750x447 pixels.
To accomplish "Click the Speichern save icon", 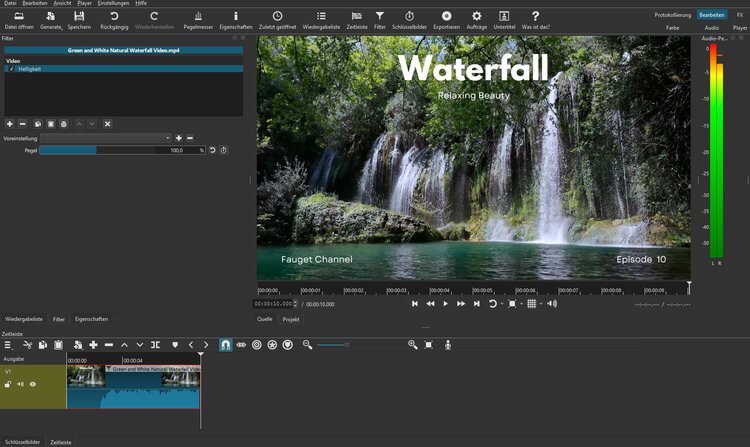I will 79,21.
